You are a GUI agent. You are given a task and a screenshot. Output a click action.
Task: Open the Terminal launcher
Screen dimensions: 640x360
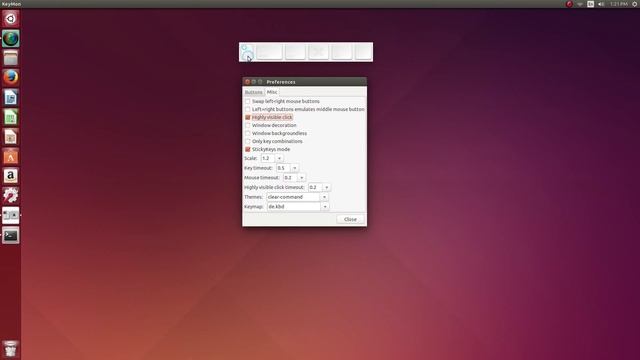point(11,235)
